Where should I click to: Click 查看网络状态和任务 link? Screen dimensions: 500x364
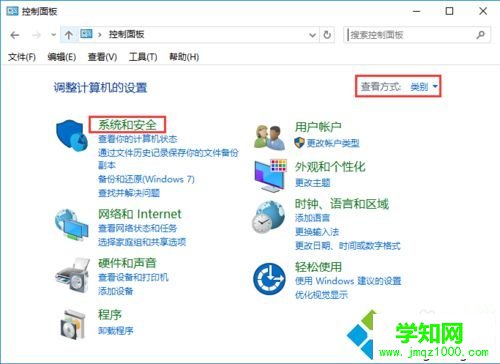tap(137, 228)
